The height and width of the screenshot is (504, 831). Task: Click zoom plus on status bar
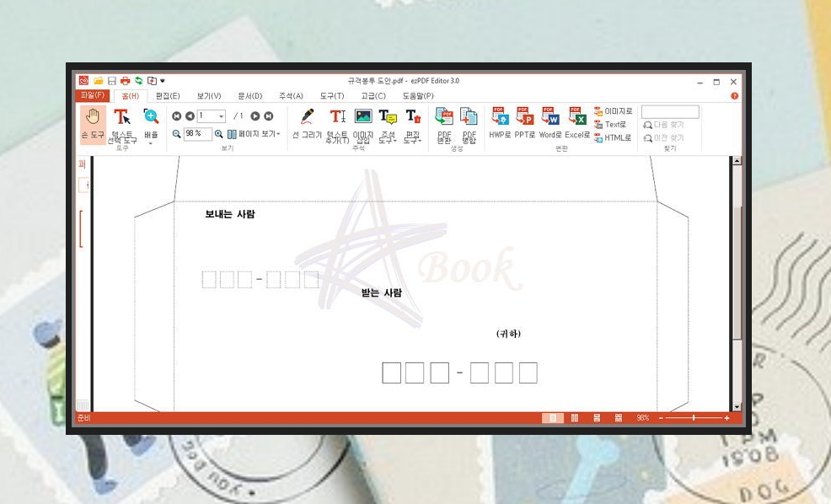click(x=726, y=418)
